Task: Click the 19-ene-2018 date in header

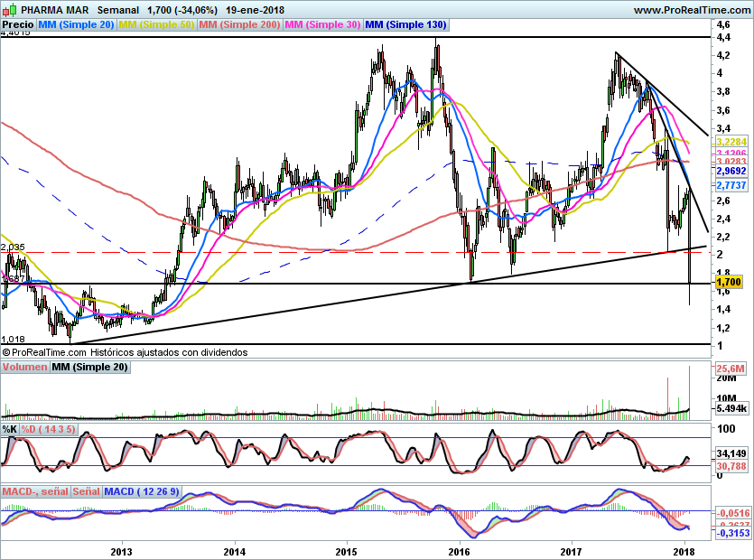Action: tap(256, 9)
